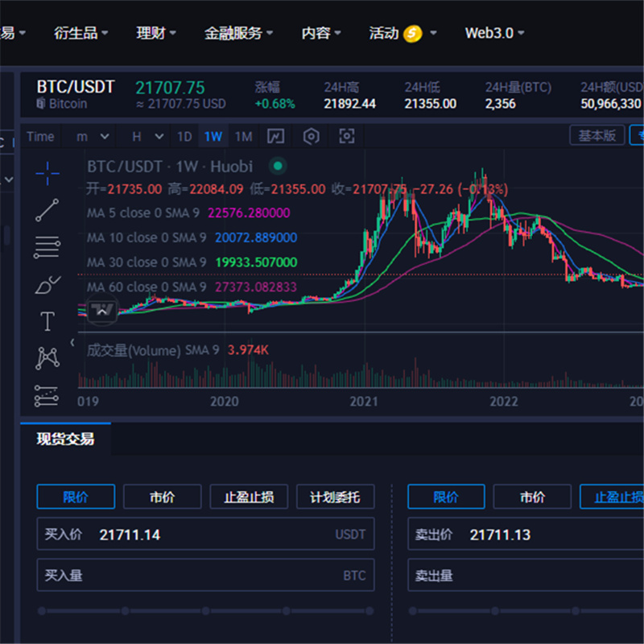Open the 金融服务 dropdown menu
This screenshot has width=644, height=644.
pyautogui.click(x=238, y=33)
